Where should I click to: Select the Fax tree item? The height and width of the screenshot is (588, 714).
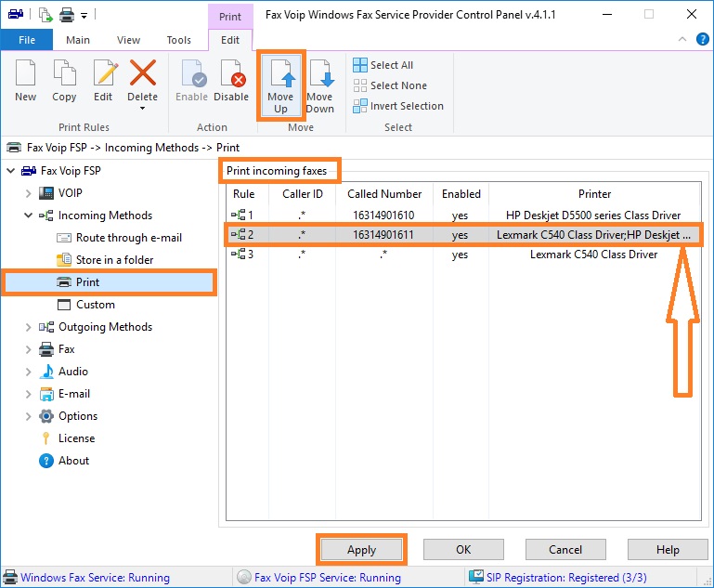(x=57, y=349)
